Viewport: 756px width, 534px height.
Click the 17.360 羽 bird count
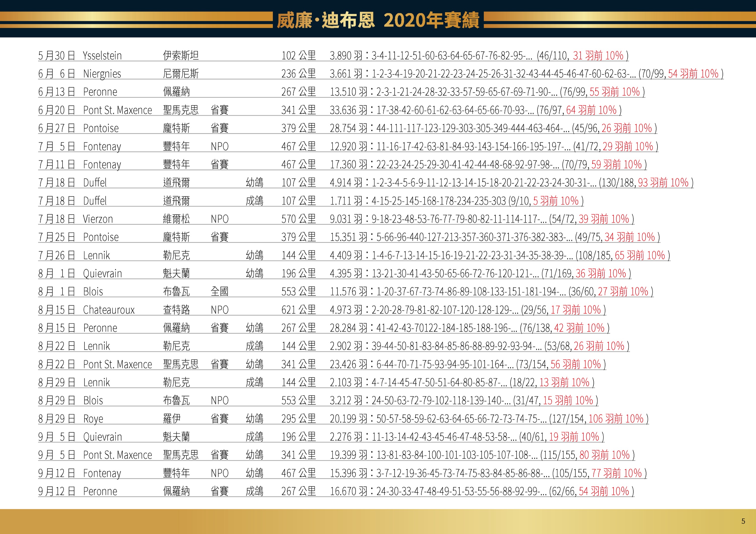[349, 164]
